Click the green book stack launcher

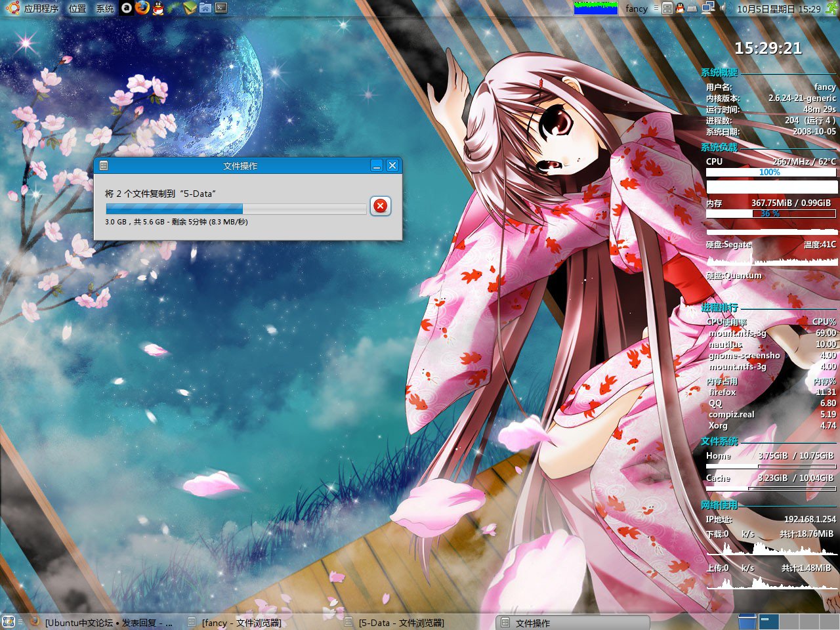coord(190,8)
